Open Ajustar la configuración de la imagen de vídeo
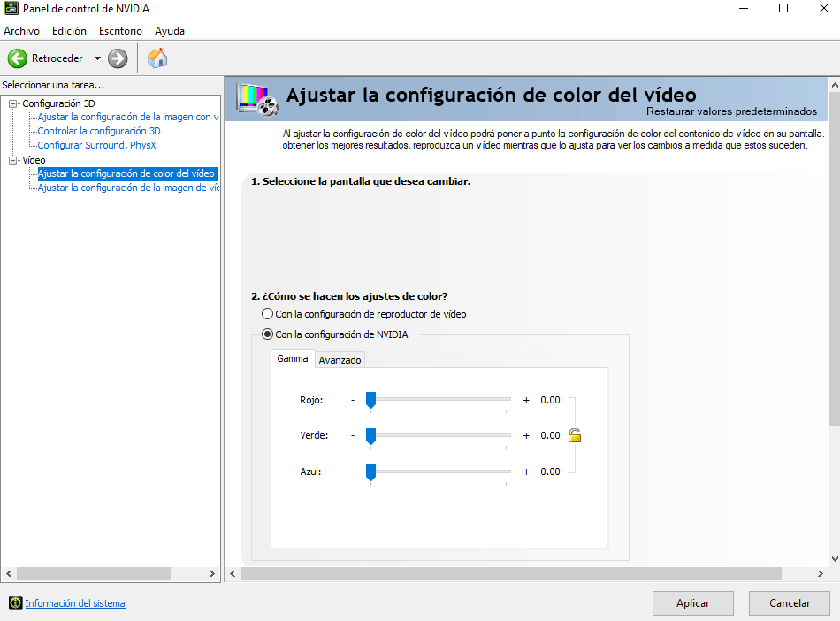Image resolution: width=840 pixels, height=621 pixels. [x=128, y=188]
